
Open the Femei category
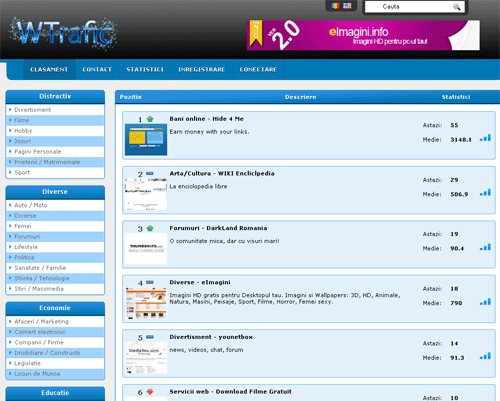coord(55,226)
